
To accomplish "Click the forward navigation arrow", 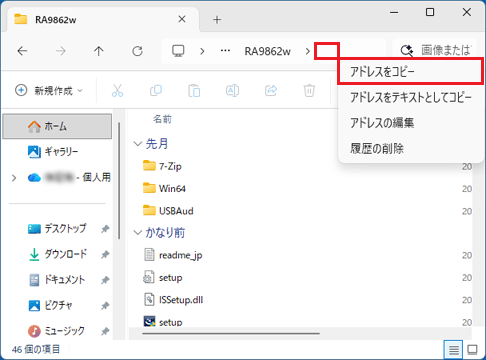I will pos(61,51).
